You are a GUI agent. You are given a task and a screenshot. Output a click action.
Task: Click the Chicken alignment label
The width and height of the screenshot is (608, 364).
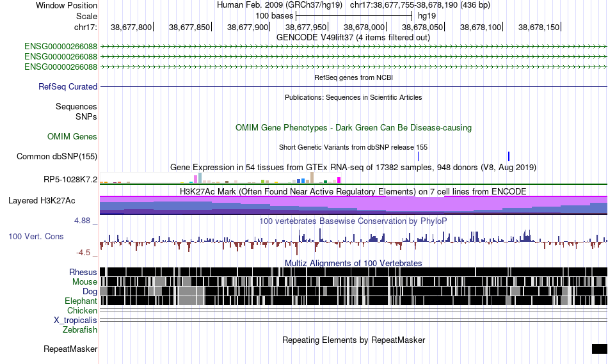pyautogui.click(x=82, y=310)
